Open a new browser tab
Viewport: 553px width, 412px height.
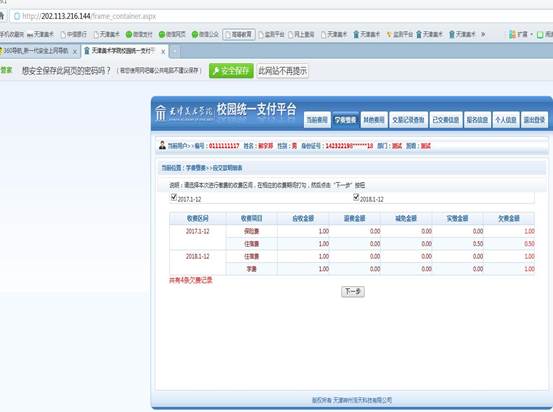point(175,52)
